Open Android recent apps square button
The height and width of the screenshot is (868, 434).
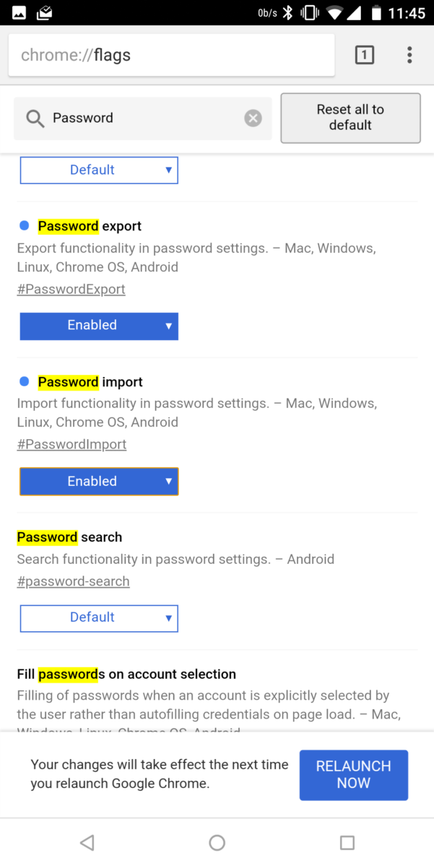click(347, 842)
